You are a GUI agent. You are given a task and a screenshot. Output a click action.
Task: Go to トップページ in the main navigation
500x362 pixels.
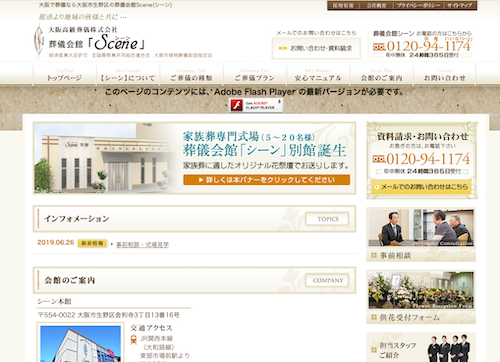[x=64, y=75]
